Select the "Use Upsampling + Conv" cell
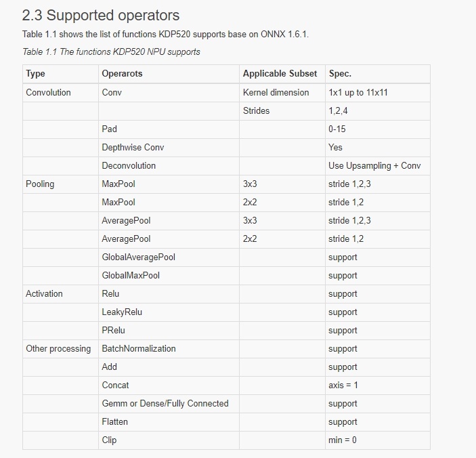 (374, 165)
